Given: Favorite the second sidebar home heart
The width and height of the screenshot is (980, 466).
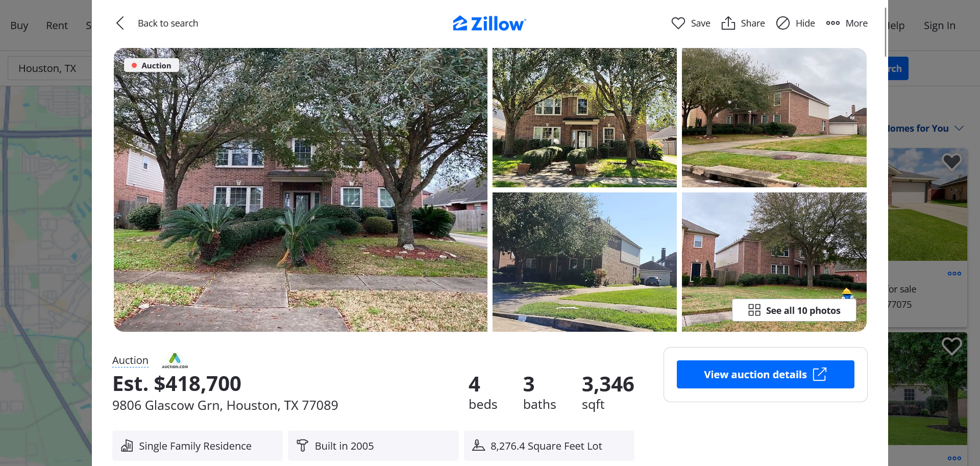Looking at the screenshot, I should [951, 347].
